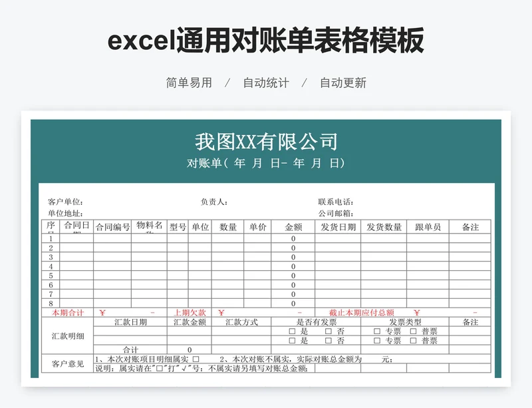
Task: Select the 备注 header beside 跟单员
Action: click(470, 227)
